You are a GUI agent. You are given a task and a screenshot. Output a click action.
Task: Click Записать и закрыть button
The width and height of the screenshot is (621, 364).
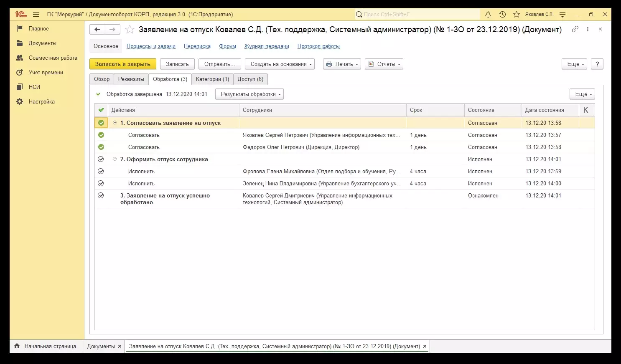tap(123, 64)
